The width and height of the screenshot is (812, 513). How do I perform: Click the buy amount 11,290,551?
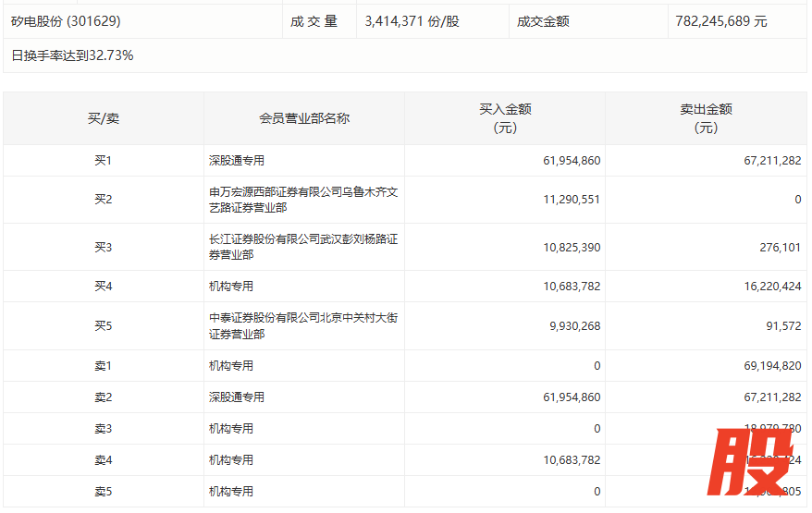coord(572,200)
